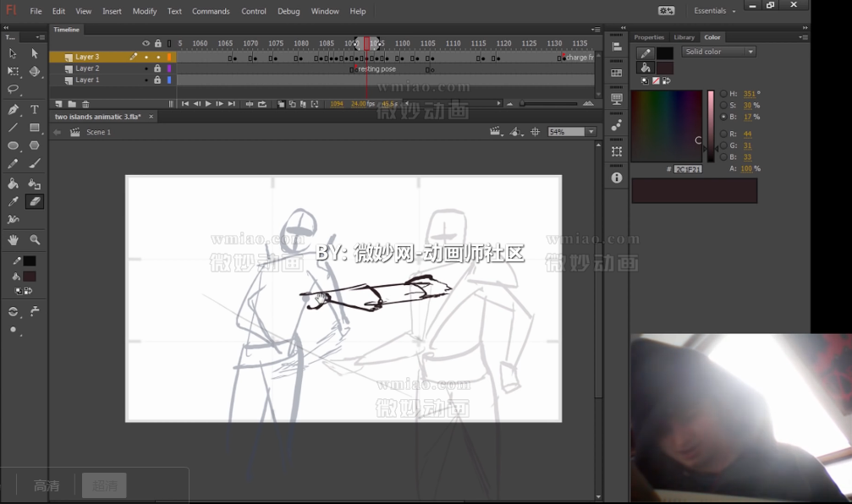Hide Layer 2 with its visibility dot
The height and width of the screenshot is (504, 852).
146,68
